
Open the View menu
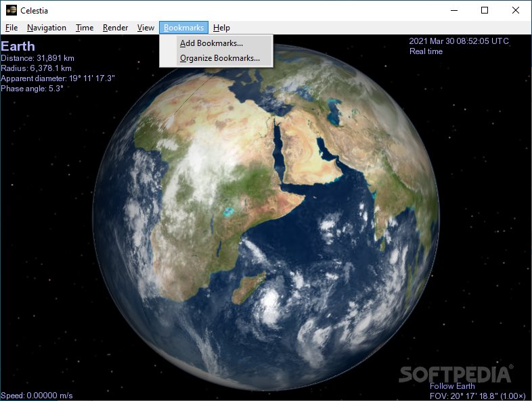point(146,28)
